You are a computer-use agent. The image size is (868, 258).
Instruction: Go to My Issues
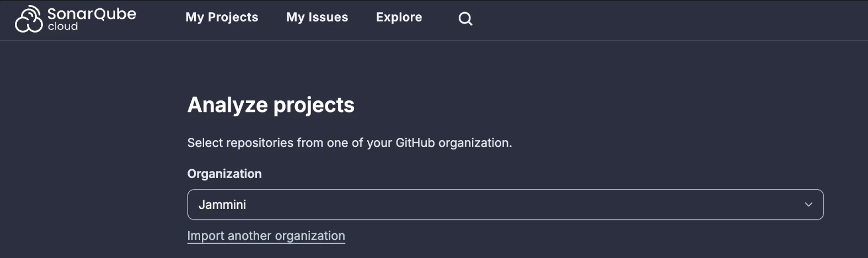[x=317, y=18]
